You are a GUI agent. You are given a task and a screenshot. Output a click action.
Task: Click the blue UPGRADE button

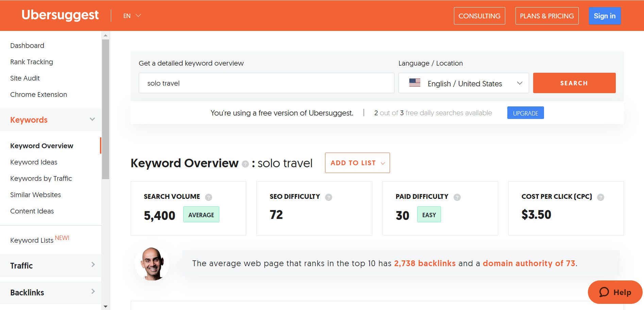[x=525, y=113]
